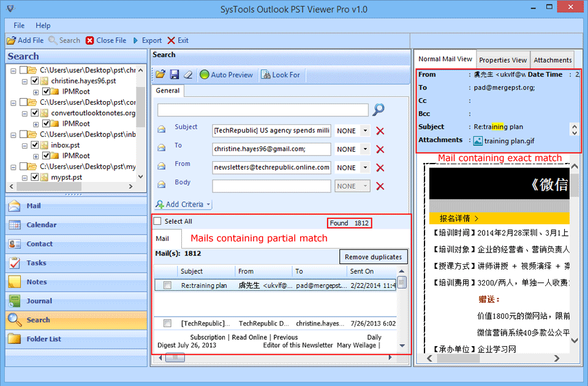Open Calendar section in navigation pane

77,225
